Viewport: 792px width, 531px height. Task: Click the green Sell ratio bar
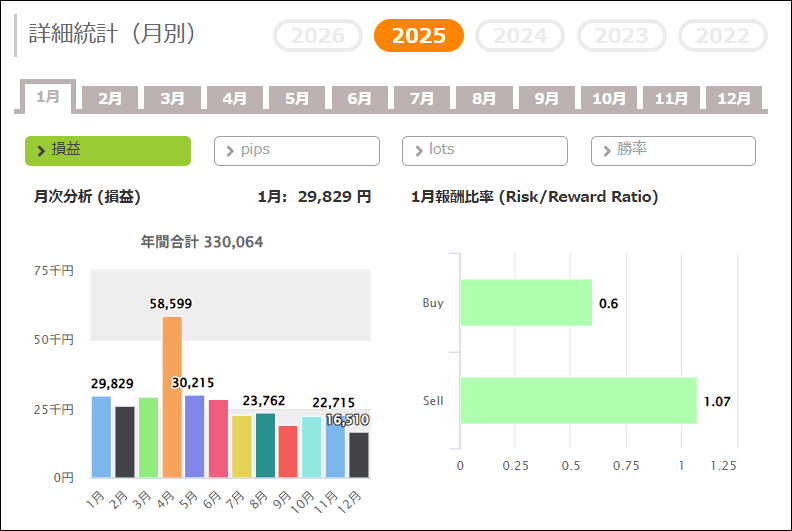(x=578, y=400)
